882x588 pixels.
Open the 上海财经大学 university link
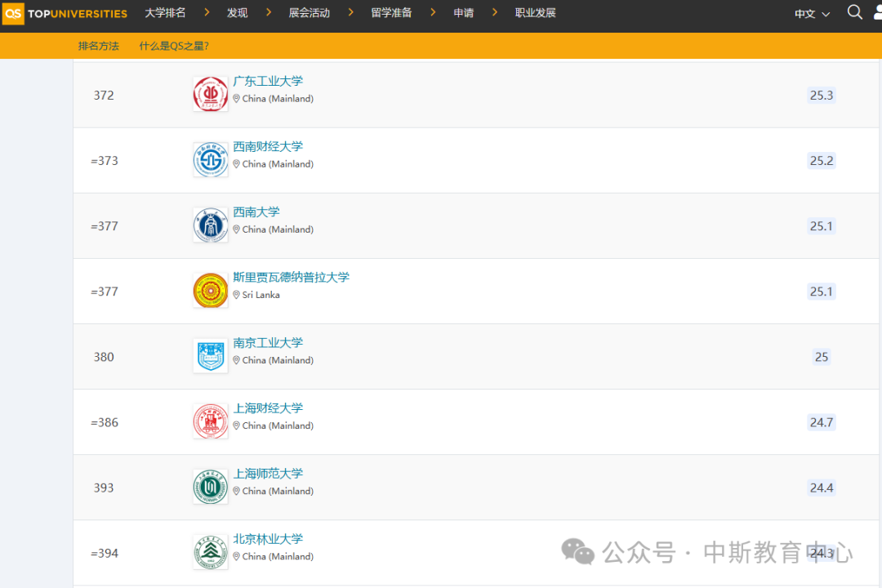click(x=268, y=408)
